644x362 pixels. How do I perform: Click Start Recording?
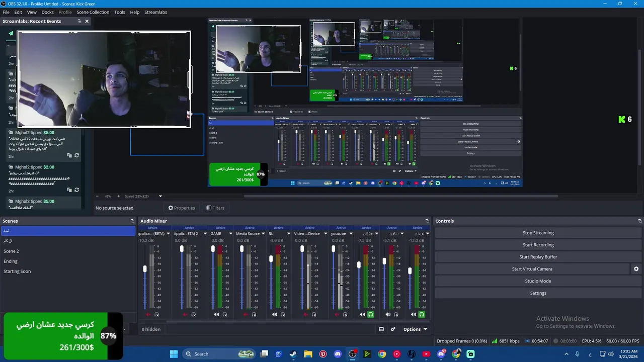538,245
